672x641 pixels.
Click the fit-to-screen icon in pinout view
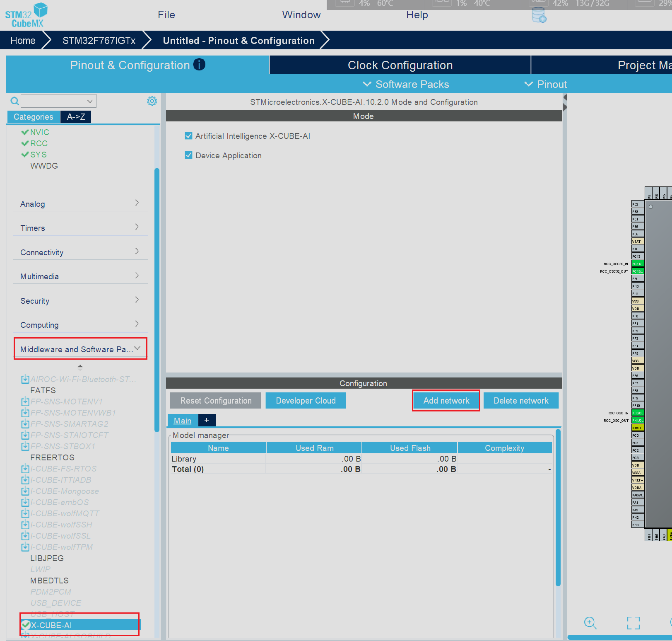coord(633,623)
